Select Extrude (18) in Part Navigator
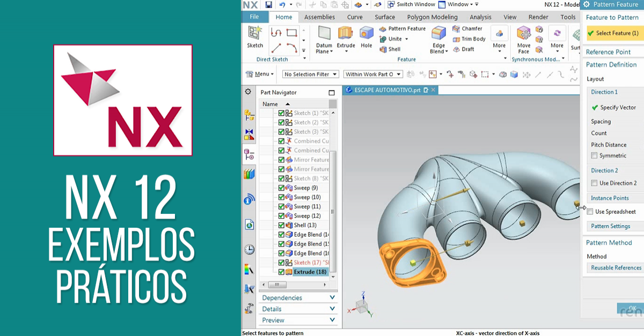The image size is (644, 336). (x=310, y=272)
